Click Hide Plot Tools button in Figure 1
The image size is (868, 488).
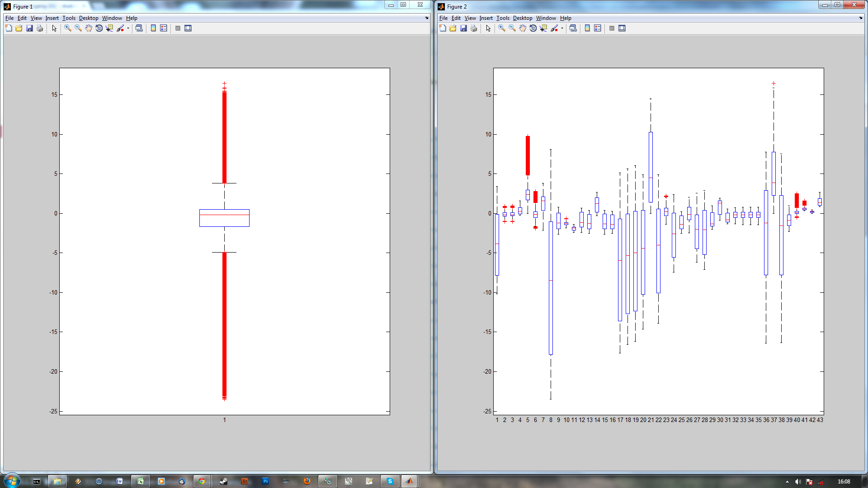coord(178,28)
